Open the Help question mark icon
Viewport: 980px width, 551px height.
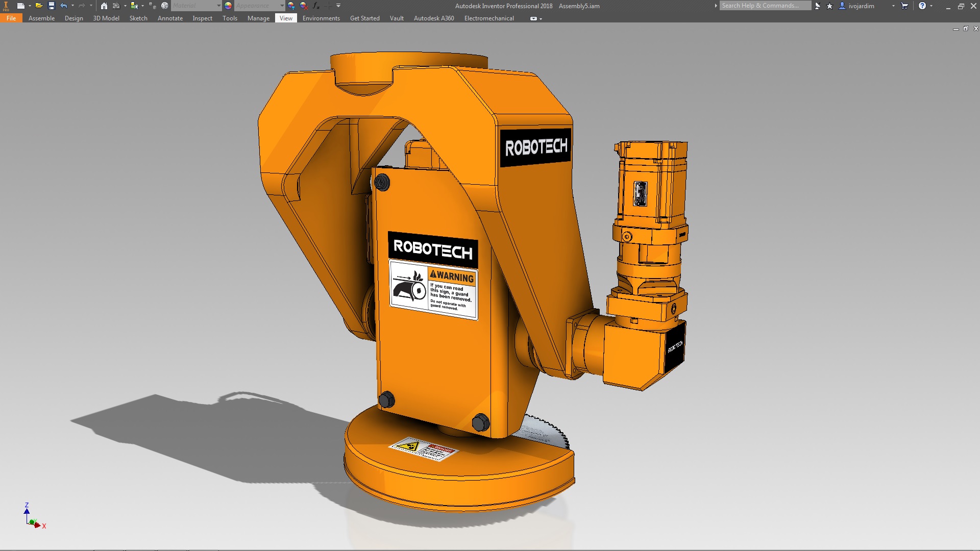(922, 6)
